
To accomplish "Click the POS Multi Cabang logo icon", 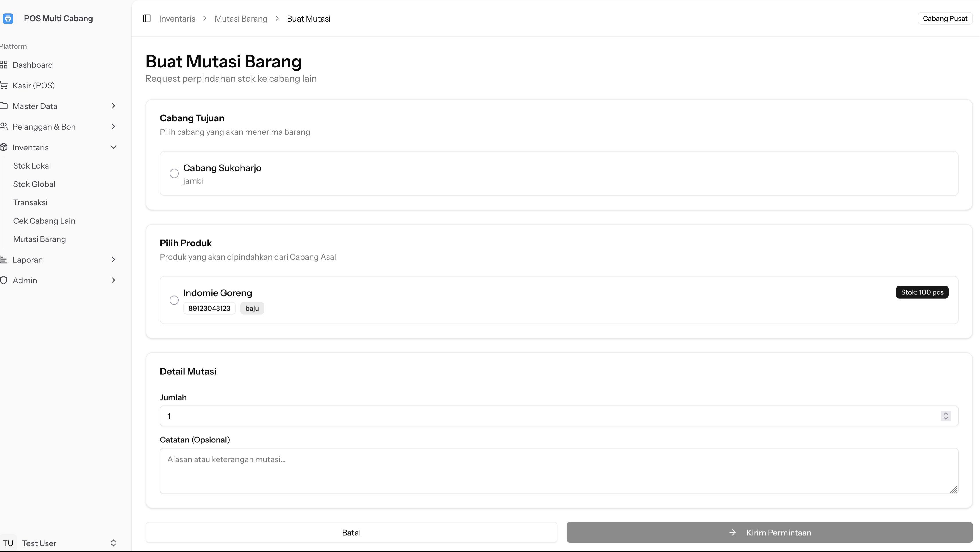I will pyautogui.click(x=8, y=18).
